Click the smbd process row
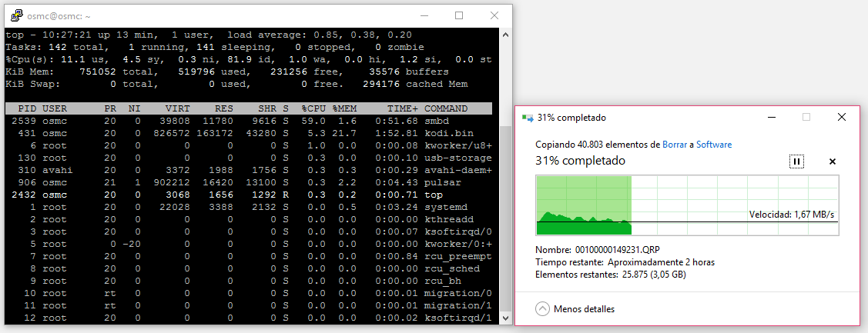Viewport: 868px width, 333px height. [249, 121]
